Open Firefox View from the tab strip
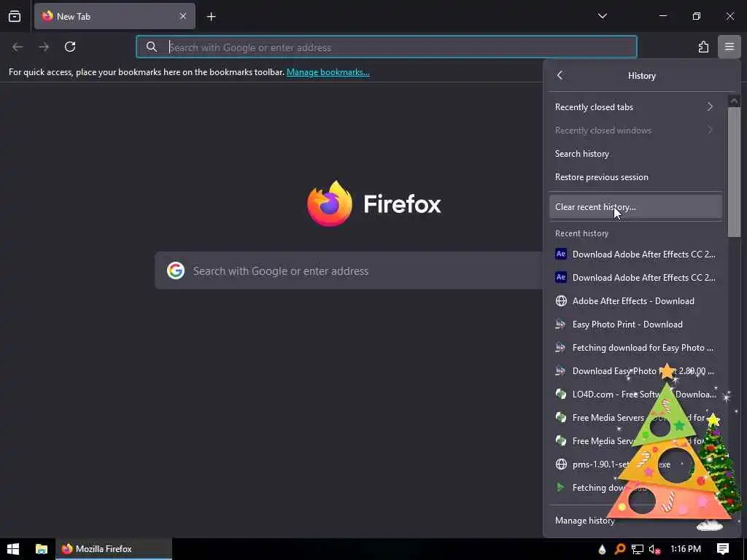The image size is (747, 560). (15, 17)
